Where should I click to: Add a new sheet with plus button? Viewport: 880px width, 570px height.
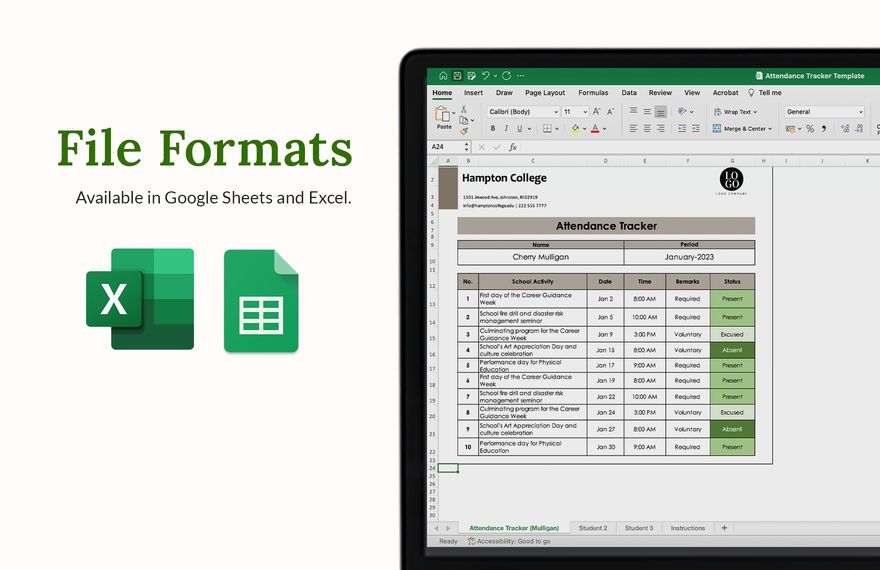pyautogui.click(x=724, y=528)
